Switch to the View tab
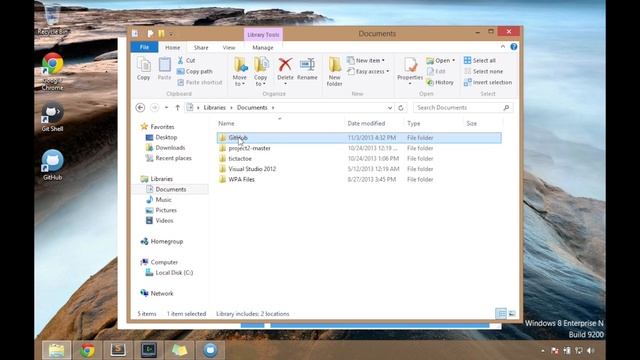This screenshot has width=640, height=360. click(x=229, y=48)
